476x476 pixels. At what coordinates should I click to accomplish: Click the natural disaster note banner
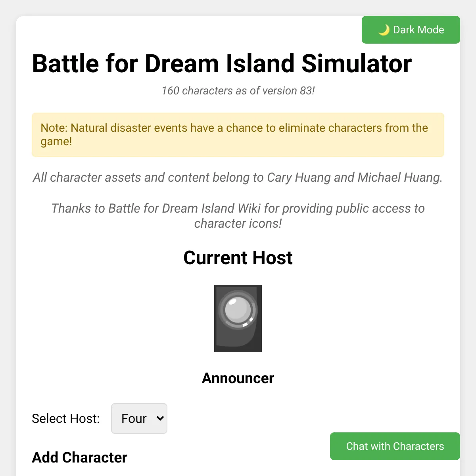coord(238,135)
